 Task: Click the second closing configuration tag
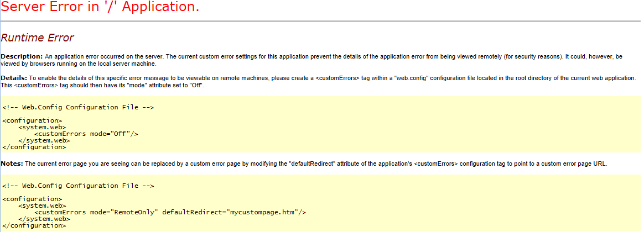(x=34, y=225)
